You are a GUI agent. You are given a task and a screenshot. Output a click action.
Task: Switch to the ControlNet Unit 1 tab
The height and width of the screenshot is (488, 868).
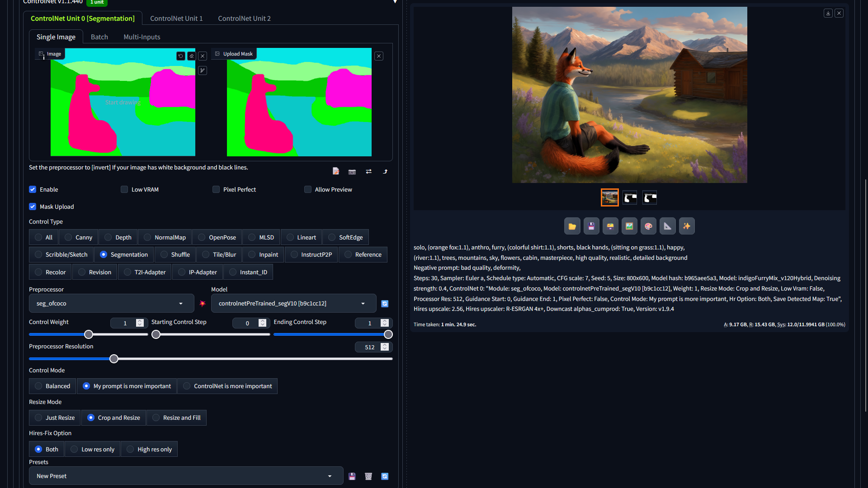176,19
